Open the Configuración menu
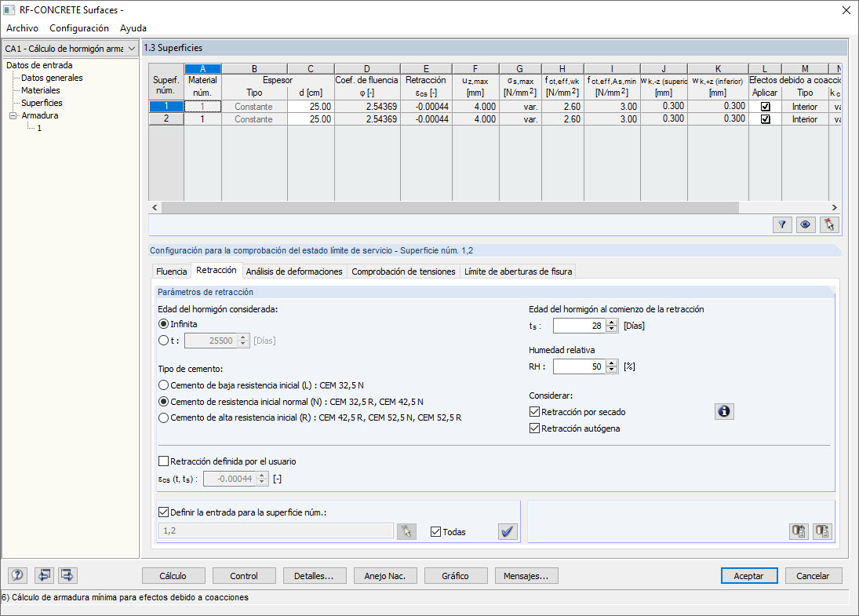Viewport: 859px width, 616px height. click(79, 28)
